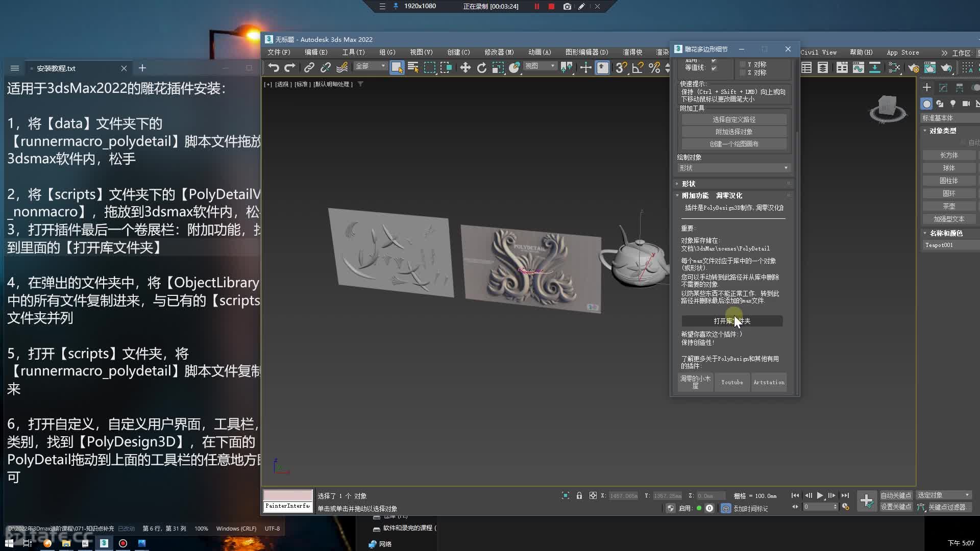Click the Redo arrow in 3ds Max toolbar
980x551 pixels.
(290, 67)
